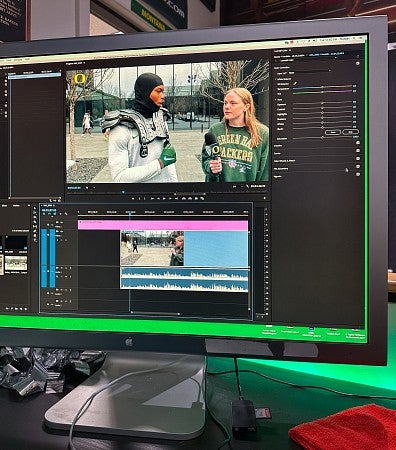The height and width of the screenshot is (450, 396).
Task: Open Timeline display settings wrench
Action: point(66,214)
